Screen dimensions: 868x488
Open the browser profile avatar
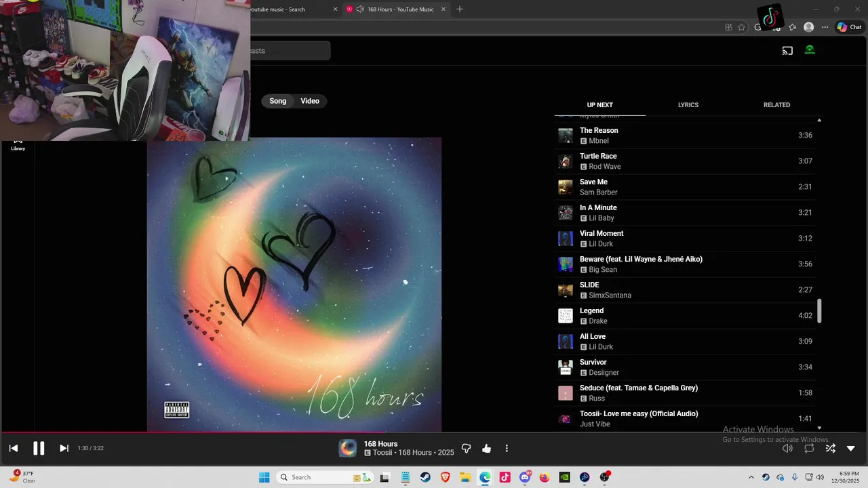click(x=808, y=27)
